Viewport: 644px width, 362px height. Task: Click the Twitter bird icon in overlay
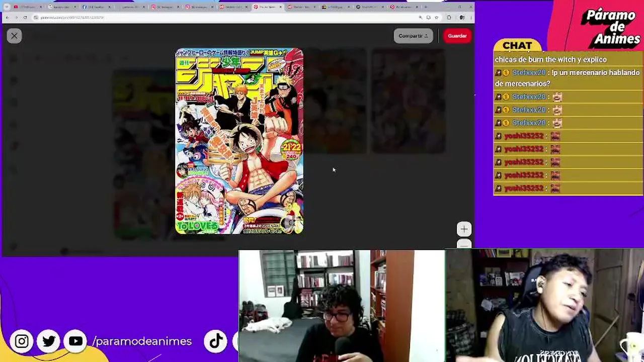point(48,341)
